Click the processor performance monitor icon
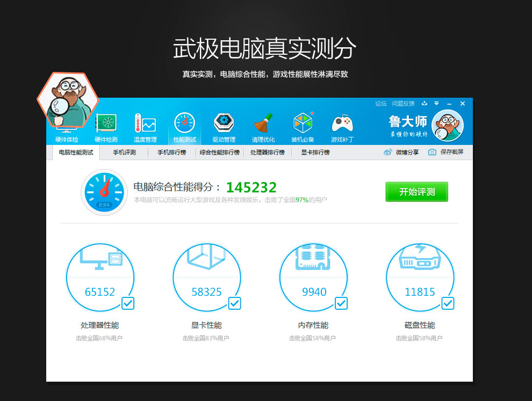The width and height of the screenshot is (532, 401). click(101, 260)
